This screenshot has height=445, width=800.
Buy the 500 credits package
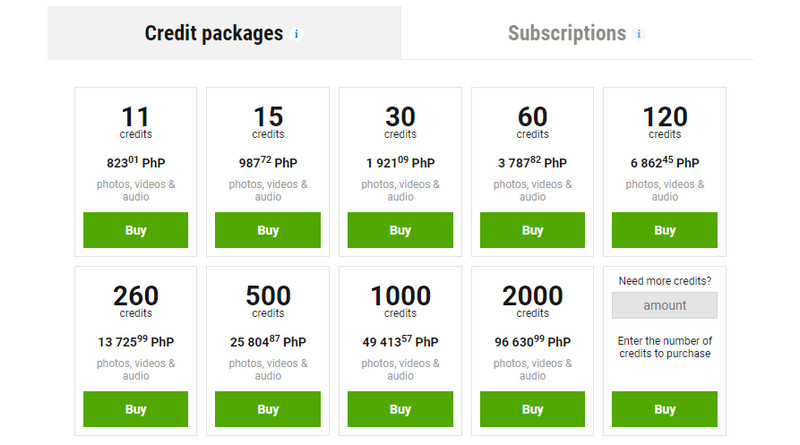pos(268,409)
